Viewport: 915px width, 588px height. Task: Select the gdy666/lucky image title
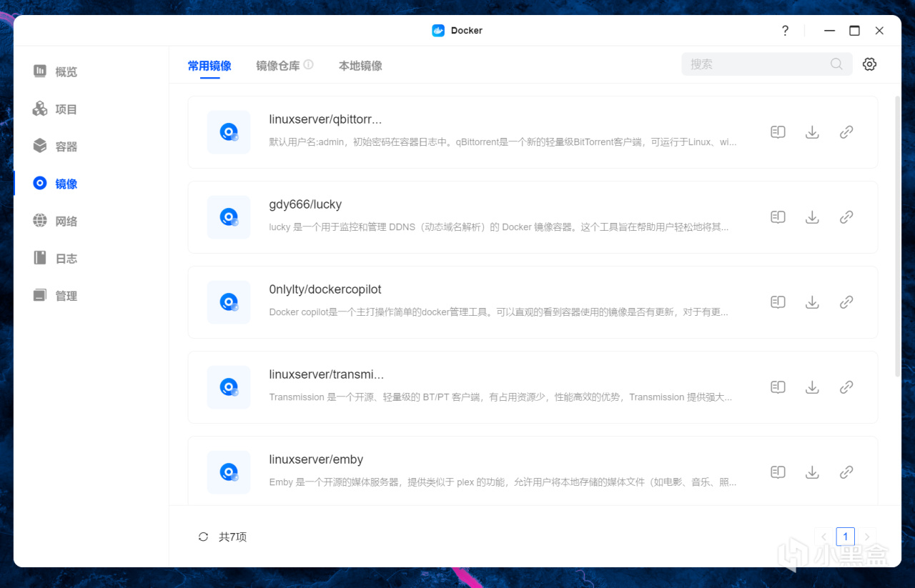coord(305,204)
